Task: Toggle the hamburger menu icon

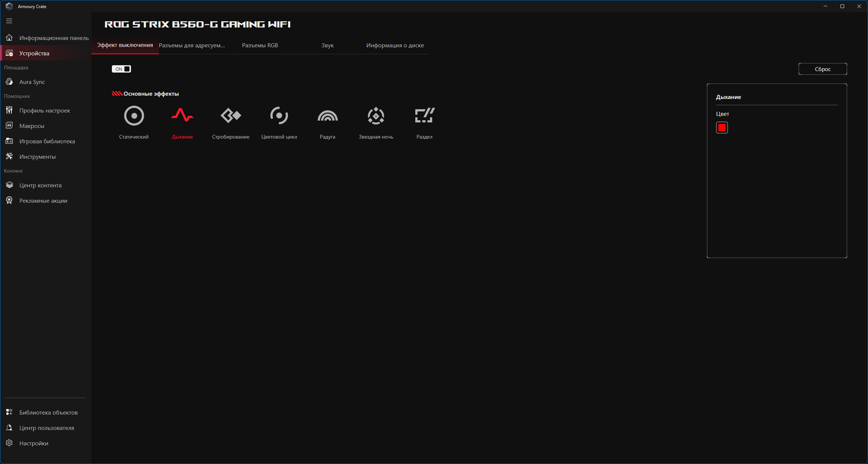Action: 9,21
